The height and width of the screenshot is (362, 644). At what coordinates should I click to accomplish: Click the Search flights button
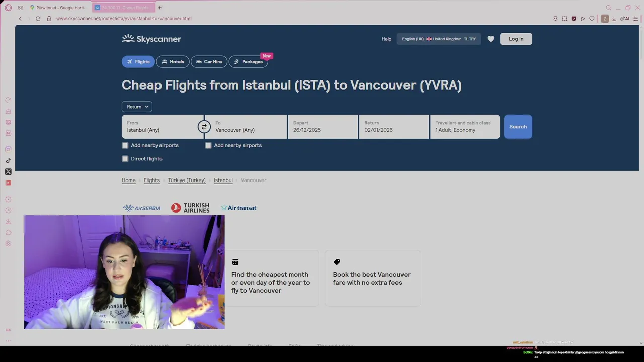[518, 127]
